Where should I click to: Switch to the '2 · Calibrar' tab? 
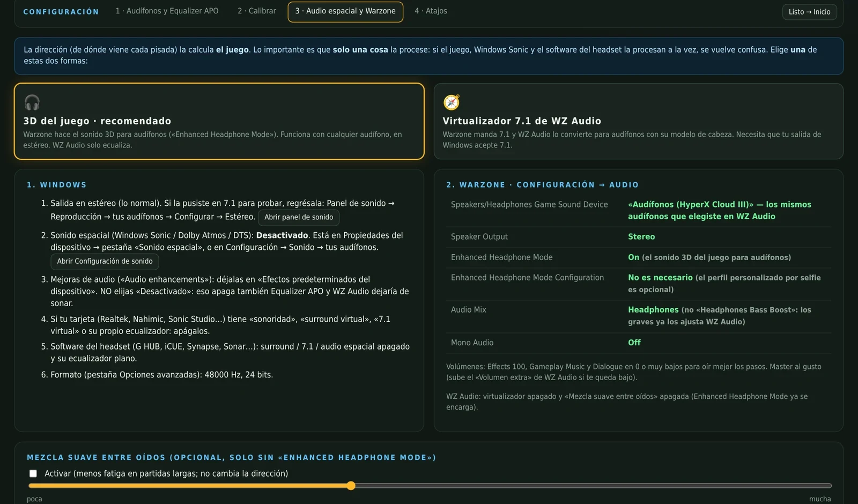click(257, 11)
